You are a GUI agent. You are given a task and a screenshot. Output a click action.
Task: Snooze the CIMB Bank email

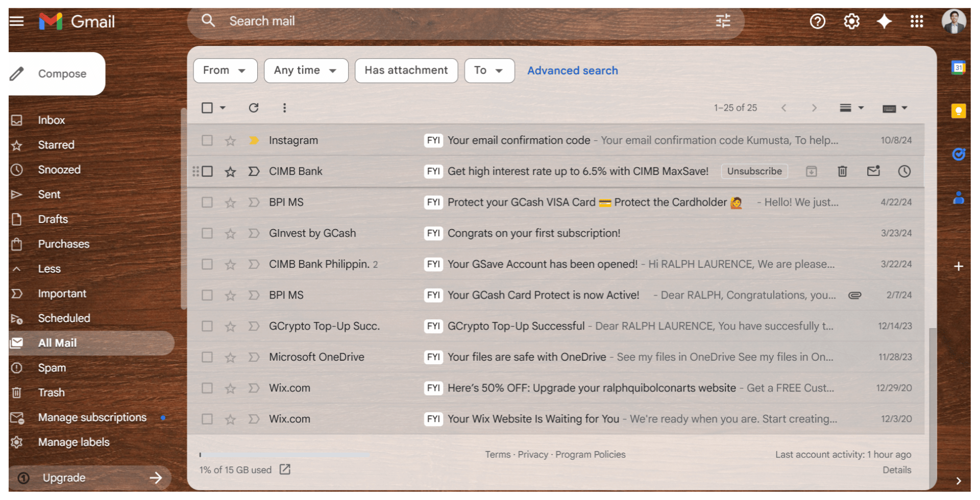904,171
